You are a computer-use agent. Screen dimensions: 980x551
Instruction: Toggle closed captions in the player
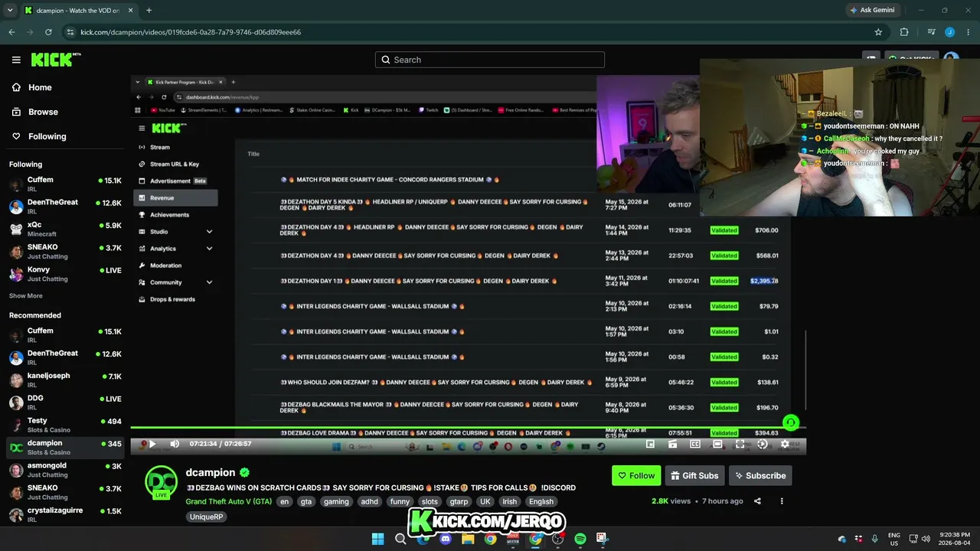[695, 444]
